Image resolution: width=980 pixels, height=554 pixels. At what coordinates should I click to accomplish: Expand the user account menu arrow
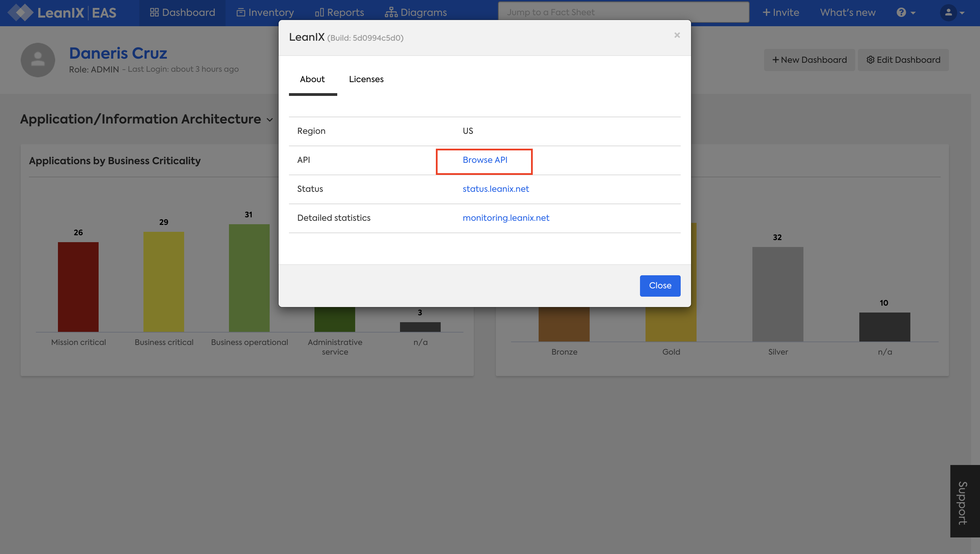(x=962, y=13)
